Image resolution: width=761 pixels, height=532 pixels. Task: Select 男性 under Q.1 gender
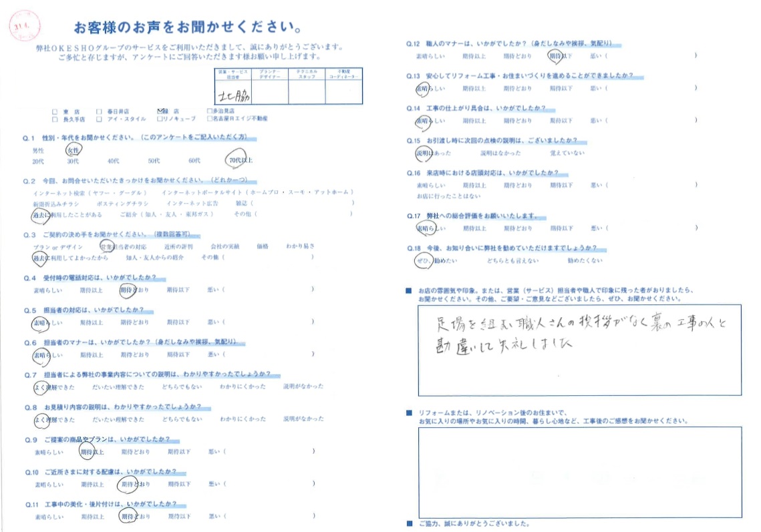(39, 152)
